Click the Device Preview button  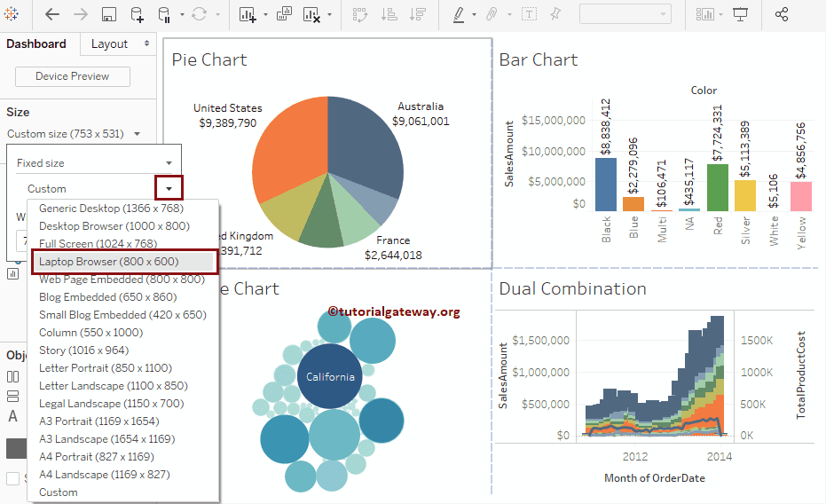72,76
